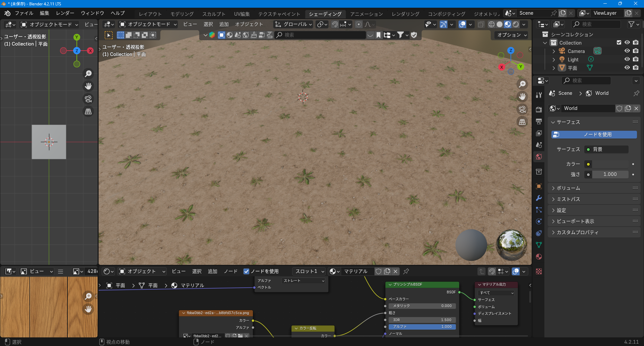Toggle Collection exclude checkbox in outliner

click(619, 42)
